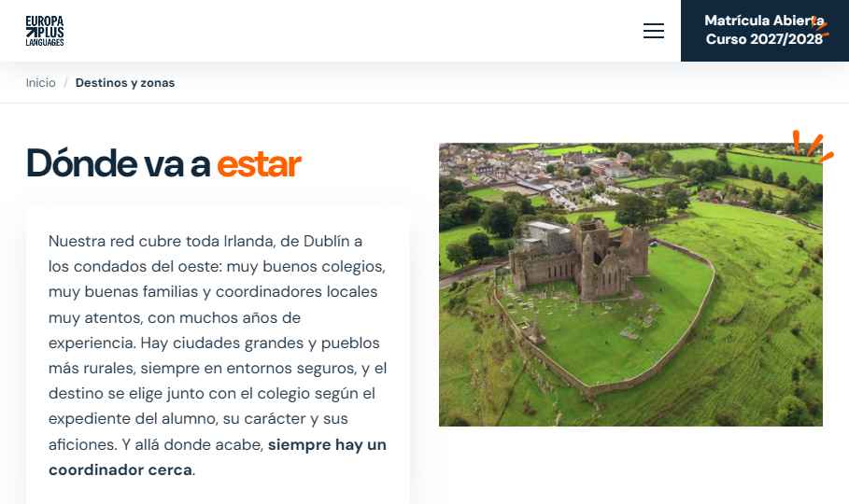Click the bold text siempre hay un coordinador cerca

(217, 457)
